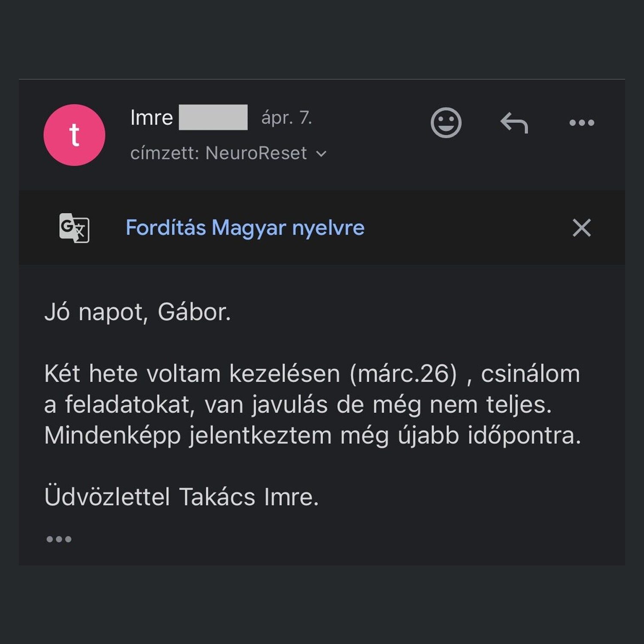644x644 pixels.
Task: Click the text "Két hete voltam kezelésen"
Action: pyautogui.click(x=192, y=374)
